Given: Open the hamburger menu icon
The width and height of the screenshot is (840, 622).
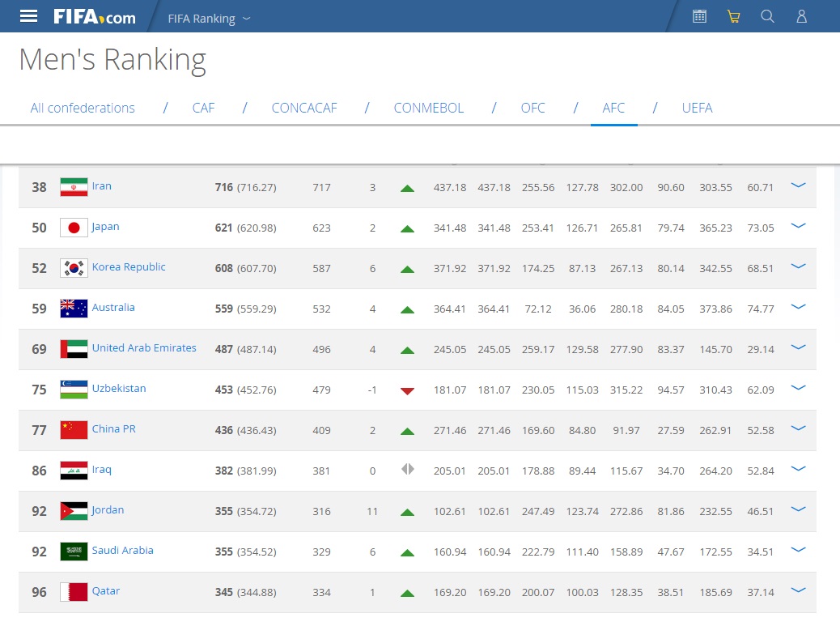Looking at the screenshot, I should [28, 16].
